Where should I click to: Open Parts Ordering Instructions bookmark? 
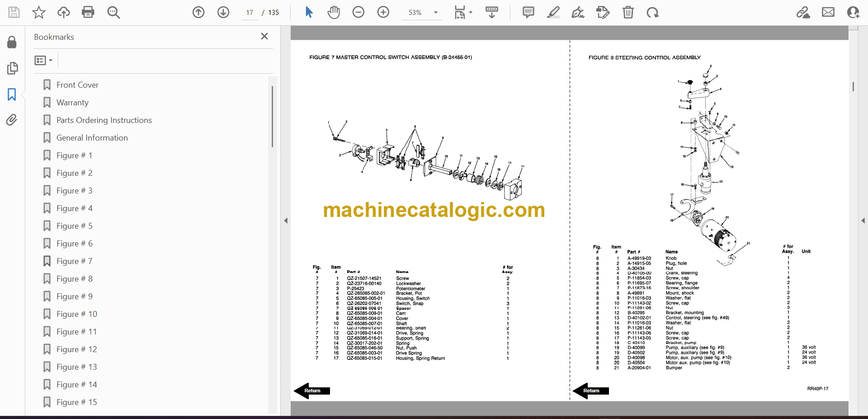(x=104, y=120)
